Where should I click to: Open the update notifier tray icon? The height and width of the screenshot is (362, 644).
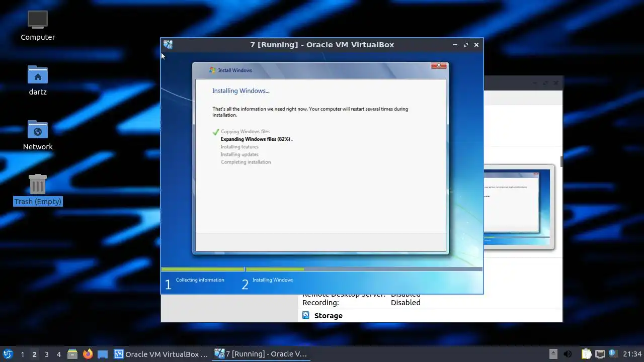point(613,354)
